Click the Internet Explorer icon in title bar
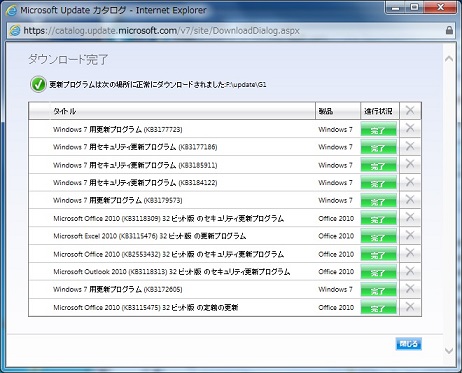This screenshot has height=373, width=462. pos(11,11)
